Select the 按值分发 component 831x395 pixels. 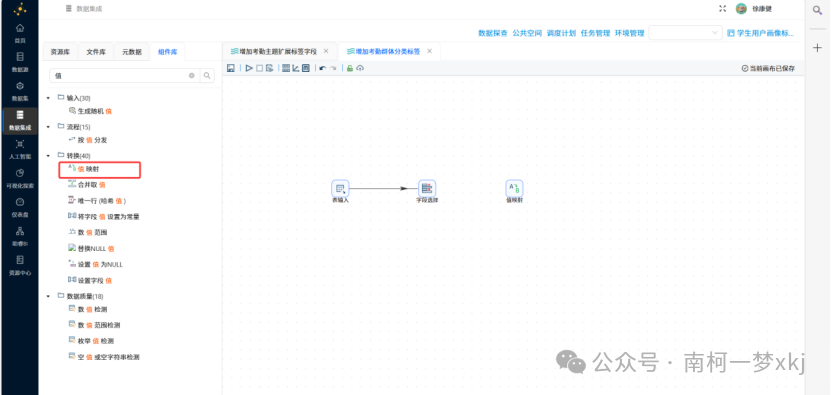88,140
